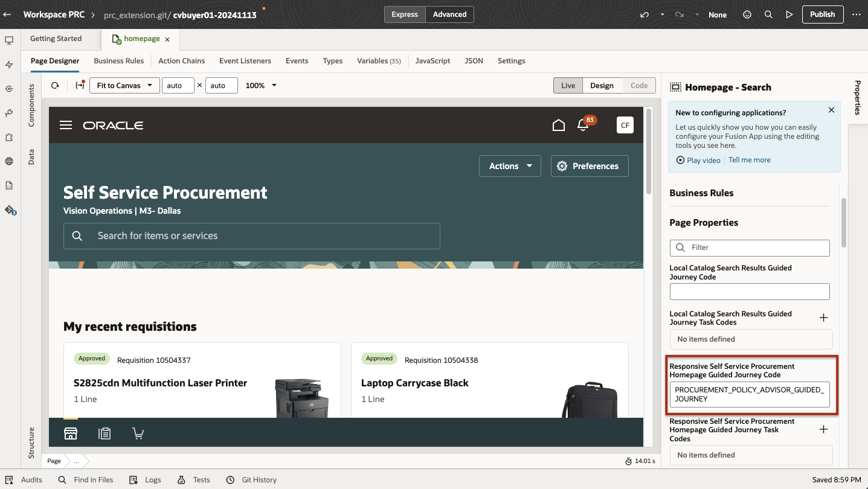
Task: Close the homepage tab
Action: tap(167, 39)
